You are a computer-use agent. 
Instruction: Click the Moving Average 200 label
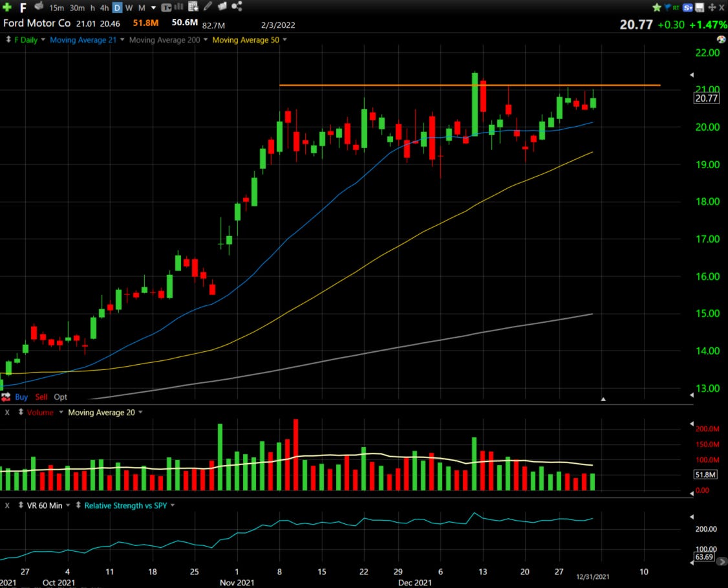[x=164, y=40]
